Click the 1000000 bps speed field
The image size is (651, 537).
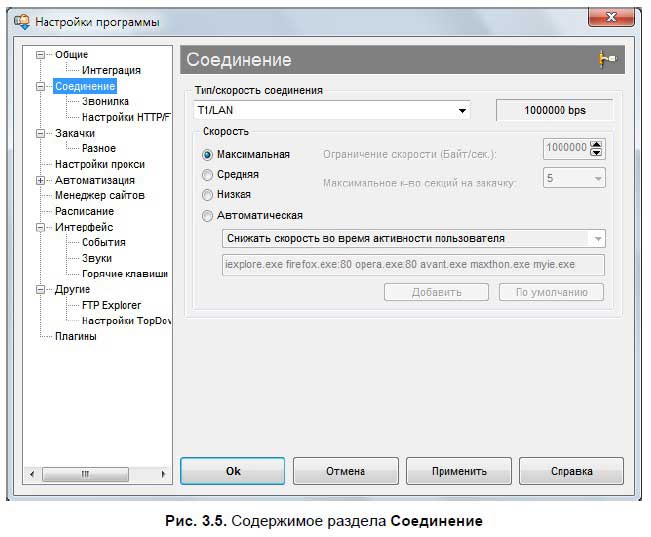coord(554,110)
